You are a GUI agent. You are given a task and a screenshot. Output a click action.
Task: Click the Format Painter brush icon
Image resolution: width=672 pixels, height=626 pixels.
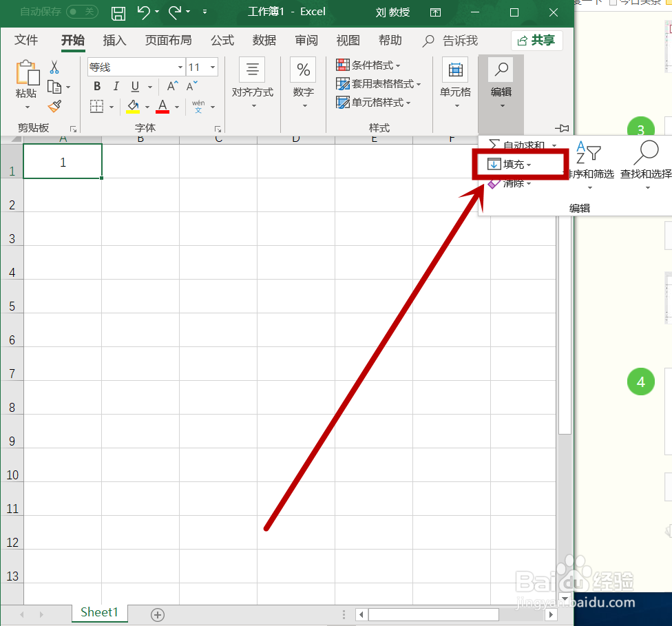pyautogui.click(x=54, y=106)
